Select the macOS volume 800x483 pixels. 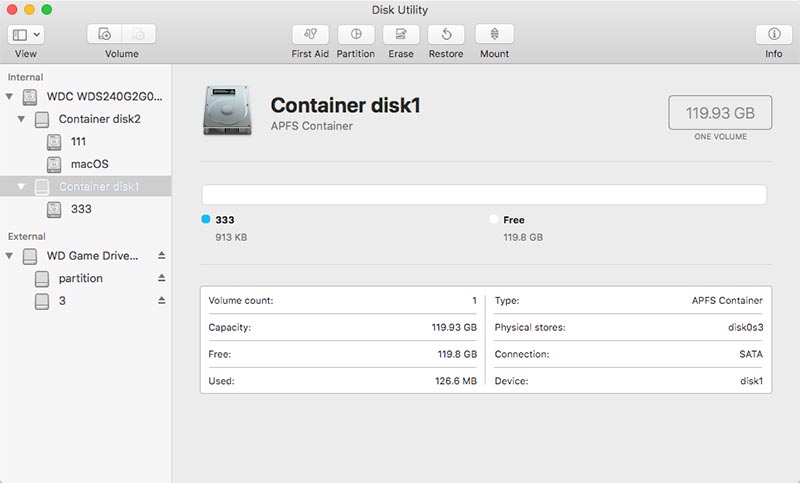tap(89, 164)
